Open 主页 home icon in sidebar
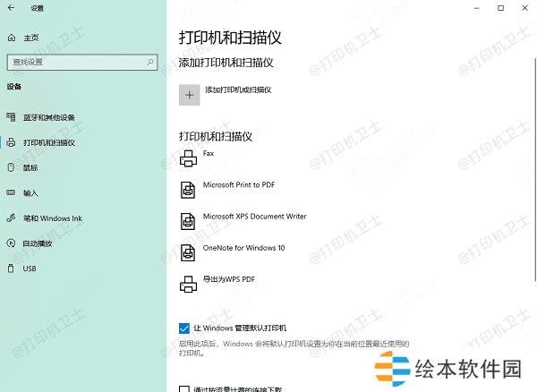 (x=12, y=38)
